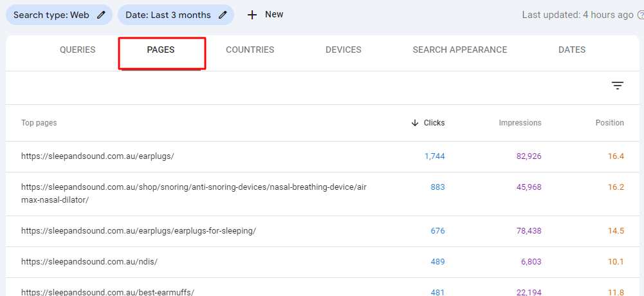
Task: Select the Pages tab
Action: [161, 50]
